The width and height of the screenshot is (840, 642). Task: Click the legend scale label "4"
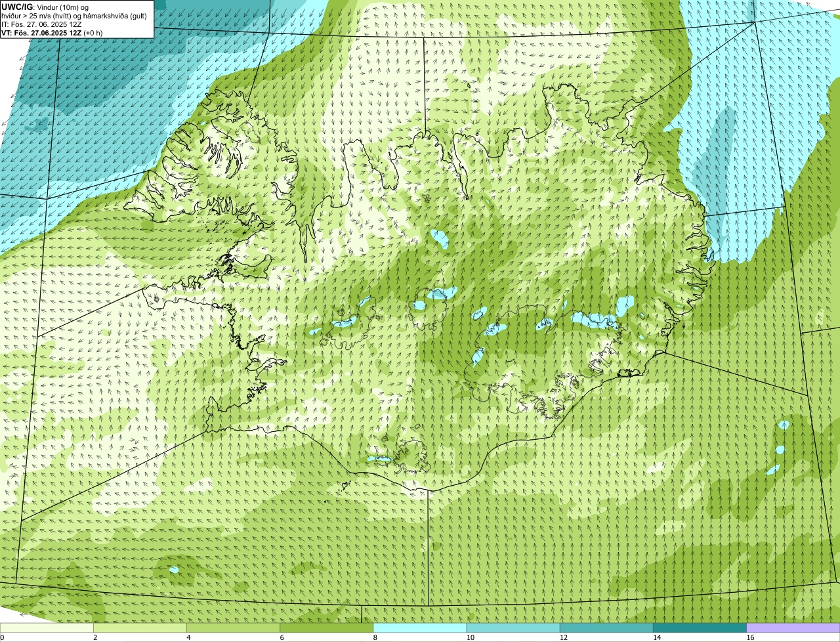point(188,637)
